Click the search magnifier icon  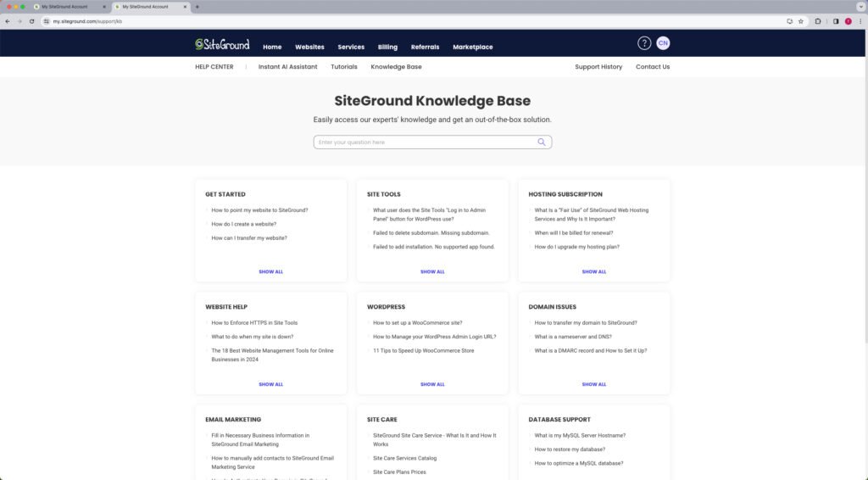[542, 142]
